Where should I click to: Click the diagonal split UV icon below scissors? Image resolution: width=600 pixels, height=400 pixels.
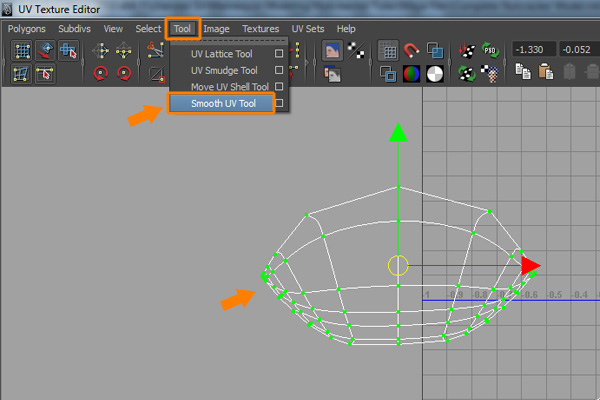pos(157,75)
